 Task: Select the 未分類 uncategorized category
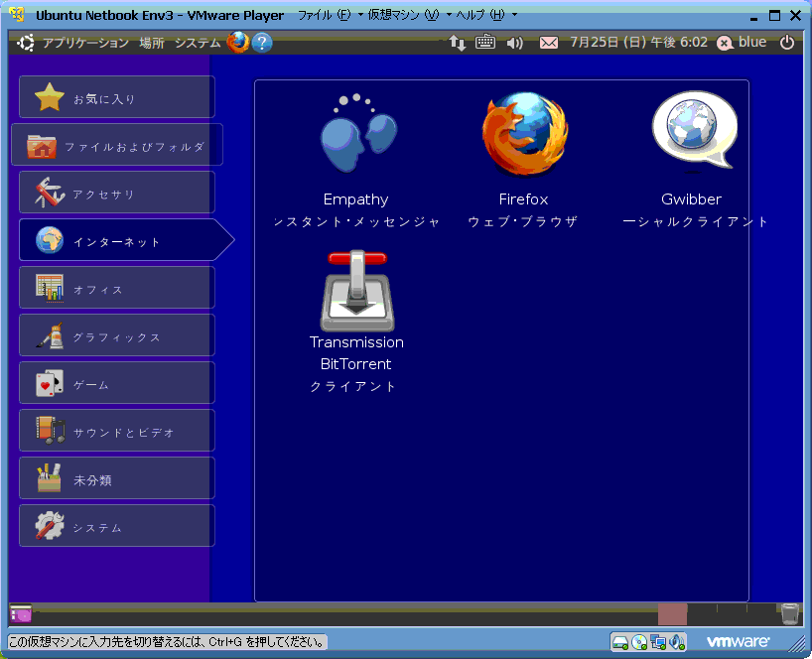tap(117, 477)
